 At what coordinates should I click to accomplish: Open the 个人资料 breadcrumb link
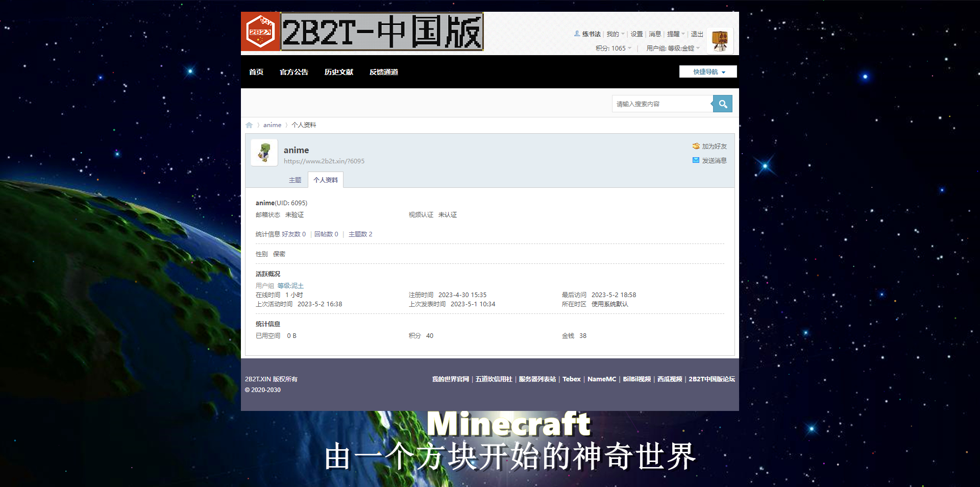coord(304,125)
